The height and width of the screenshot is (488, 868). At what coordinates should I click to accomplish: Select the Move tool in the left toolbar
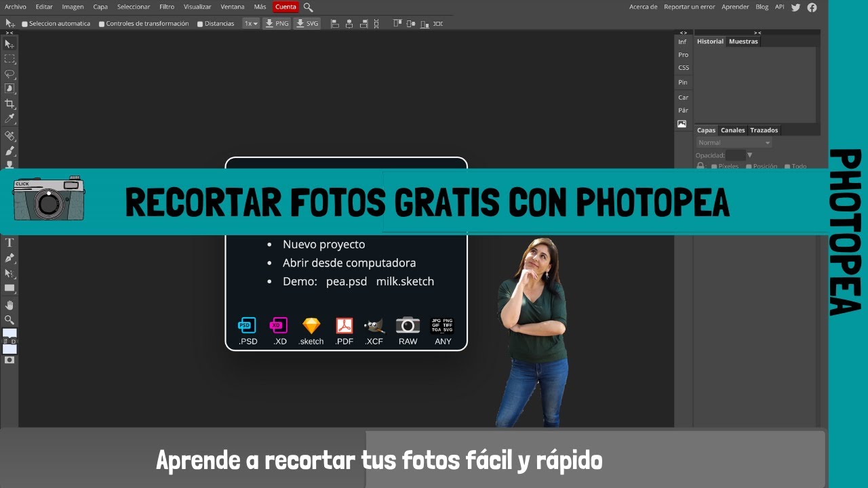click(x=9, y=44)
